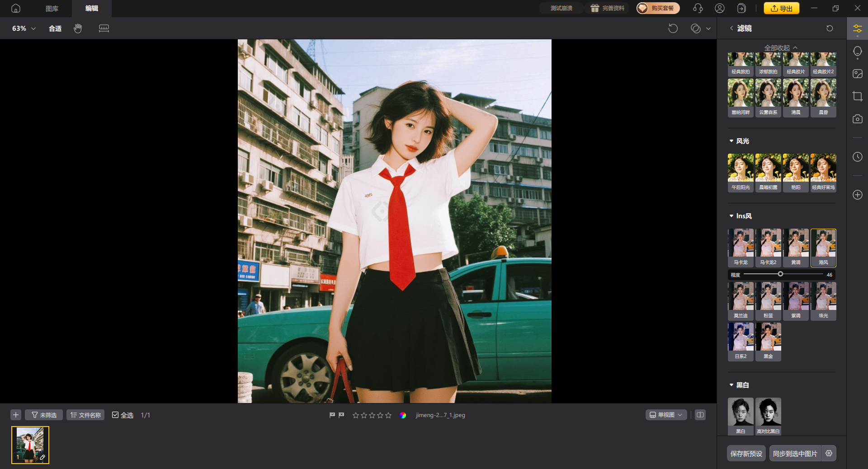Click the home icon

[x=16, y=8]
